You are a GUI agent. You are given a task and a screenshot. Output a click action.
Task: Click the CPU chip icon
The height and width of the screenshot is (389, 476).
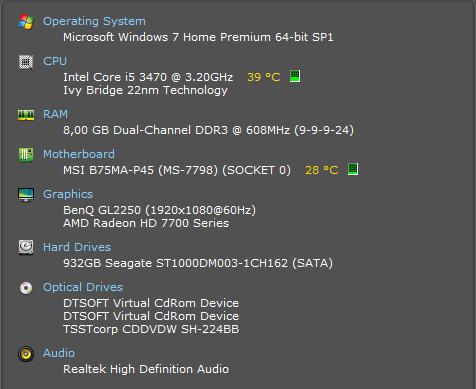pyautogui.click(x=26, y=62)
